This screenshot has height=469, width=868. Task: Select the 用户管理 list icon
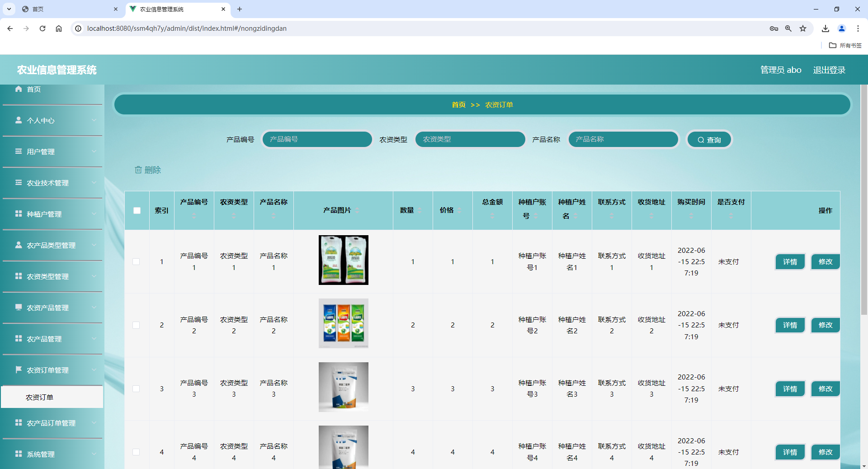[19, 152]
